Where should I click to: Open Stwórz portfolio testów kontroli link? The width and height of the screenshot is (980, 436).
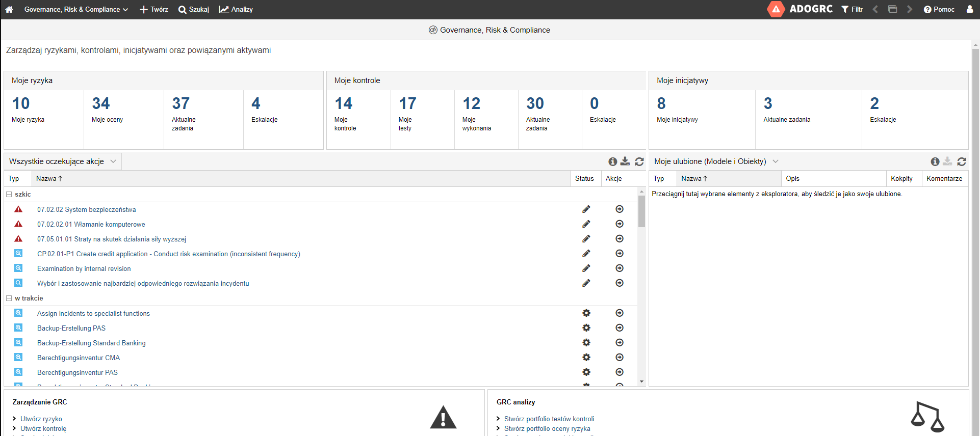click(x=549, y=419)
